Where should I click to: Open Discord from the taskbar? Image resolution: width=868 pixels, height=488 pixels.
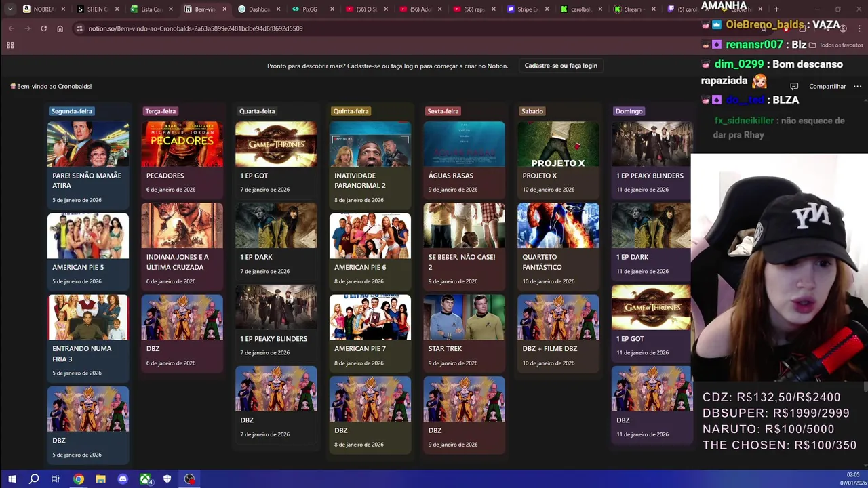(123, 479)
